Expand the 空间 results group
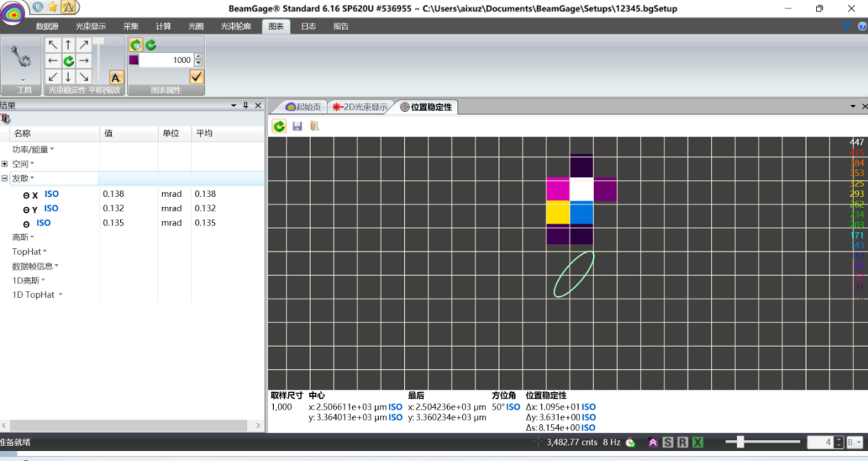868x461 pixels. (x=5, y=164)
